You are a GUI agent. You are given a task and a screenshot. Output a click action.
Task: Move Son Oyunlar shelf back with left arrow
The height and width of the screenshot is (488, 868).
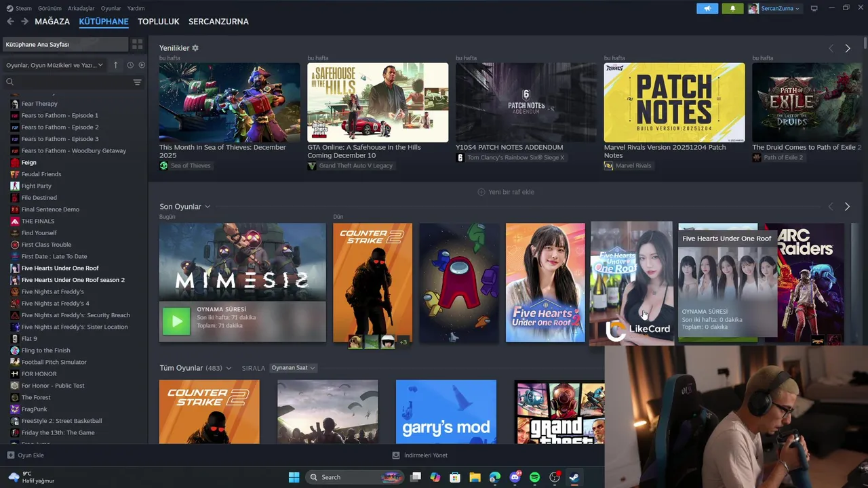click(x=831, y=206)
